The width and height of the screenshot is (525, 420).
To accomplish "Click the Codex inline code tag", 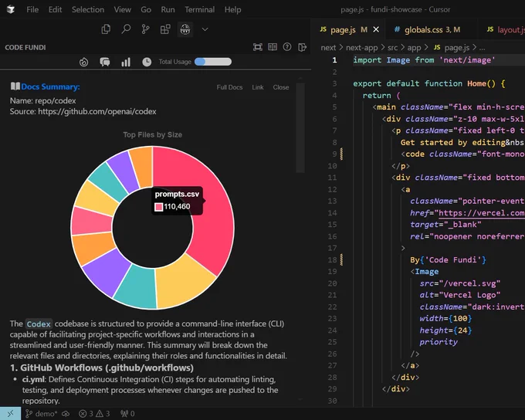I will (x=39, y=323).
